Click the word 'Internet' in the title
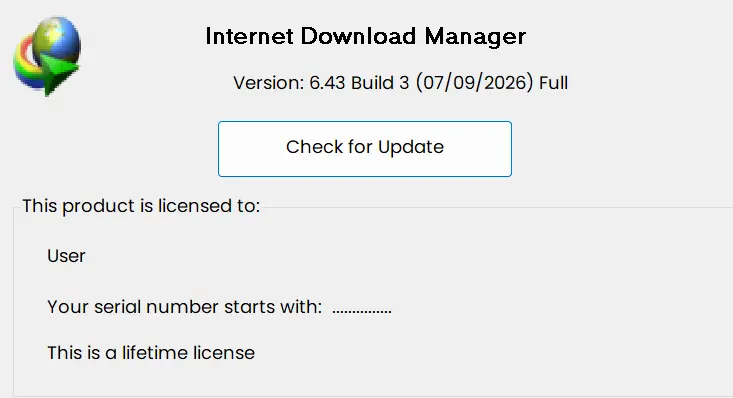733x398 pixels. pos(249,36)
